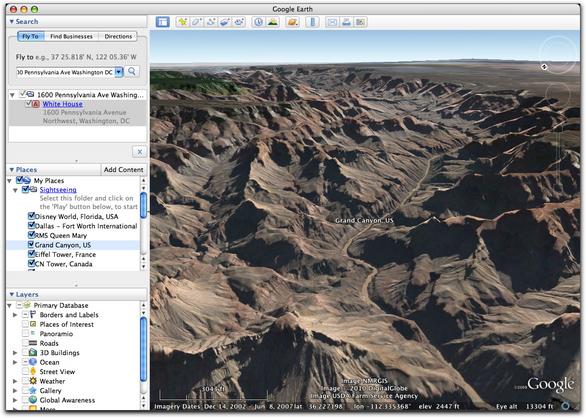Screen dimensions: 586x418
Task: Select Dallas - Fort Worth International placemark
Action: pyautogui.click(x=86, y=226)
